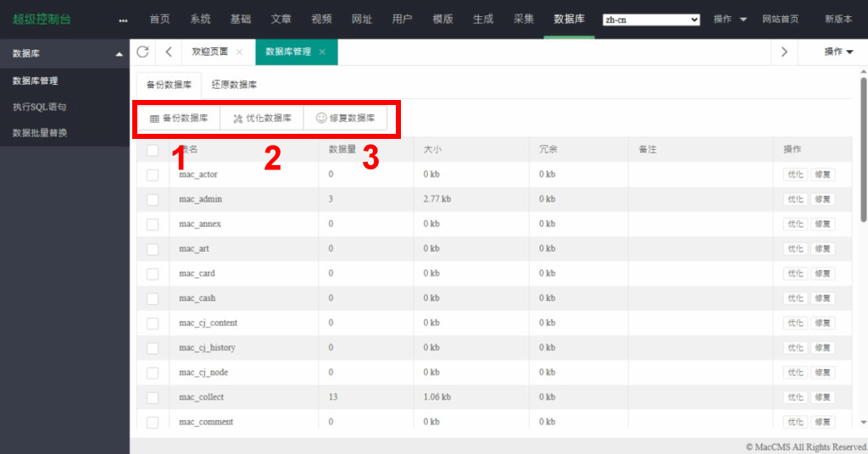Viewport: 868px width, 454px height.
Task: Open 数据库 menu in top navigation
Action: [569, 19]
